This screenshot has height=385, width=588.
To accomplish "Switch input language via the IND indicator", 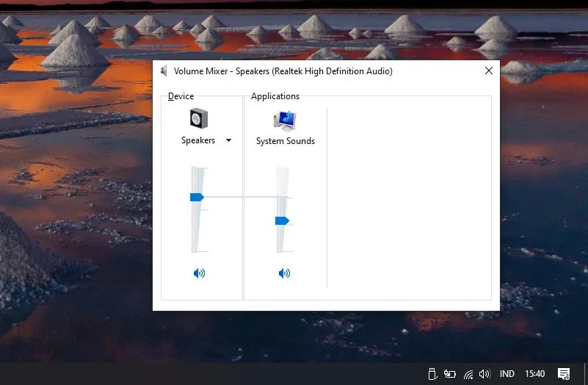I will [x=507, y=374].
